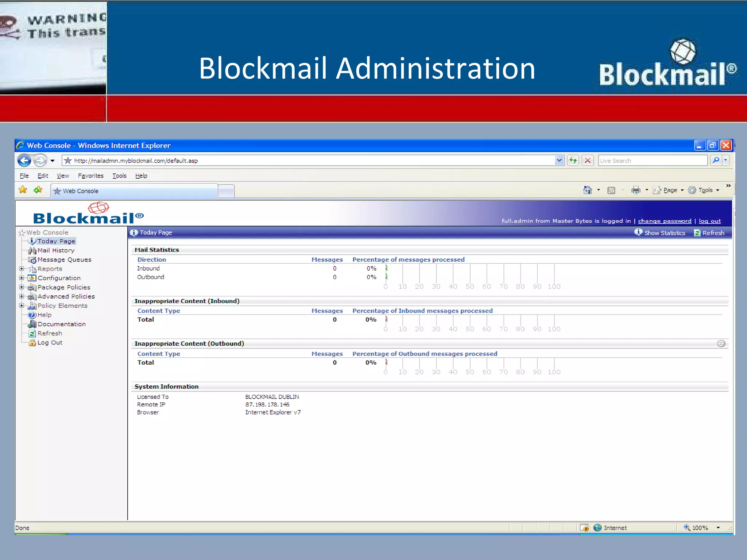Click the zoom magnifier in status bar
The width and height of the screenshot is (747, 560).
[687, 528]
